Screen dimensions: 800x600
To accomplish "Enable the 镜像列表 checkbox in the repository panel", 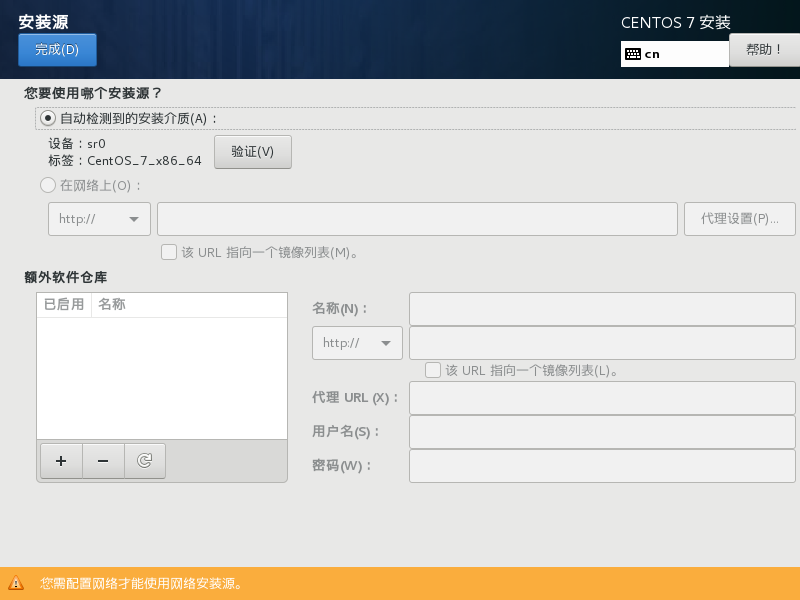I will [432, 370].
